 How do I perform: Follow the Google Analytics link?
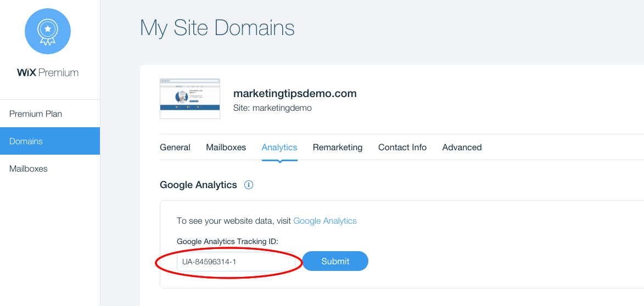coord(325,220)
